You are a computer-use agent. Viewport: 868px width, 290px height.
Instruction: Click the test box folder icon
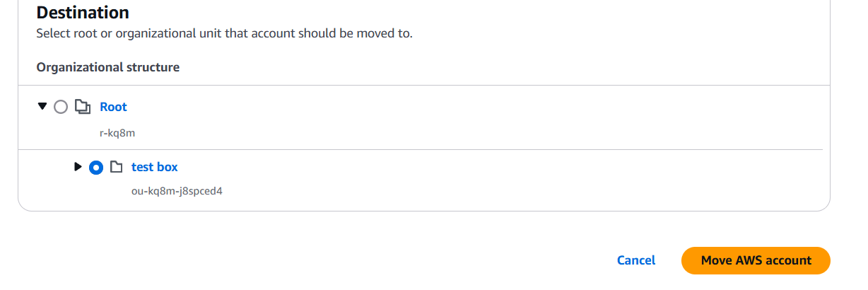click(116, 168)
